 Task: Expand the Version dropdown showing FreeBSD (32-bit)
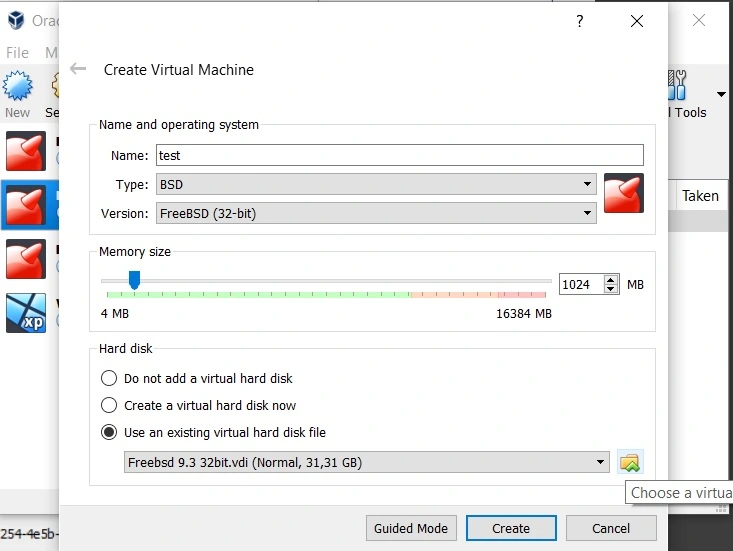coord(375,213)
